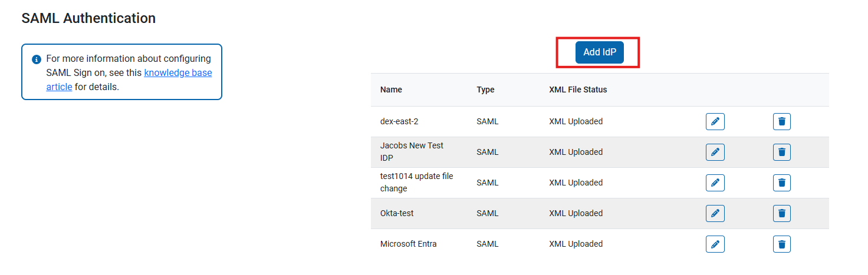Screen dimensions: 868x275
Task: Click the dex-east-2 name cell
Action: point(400,121)
